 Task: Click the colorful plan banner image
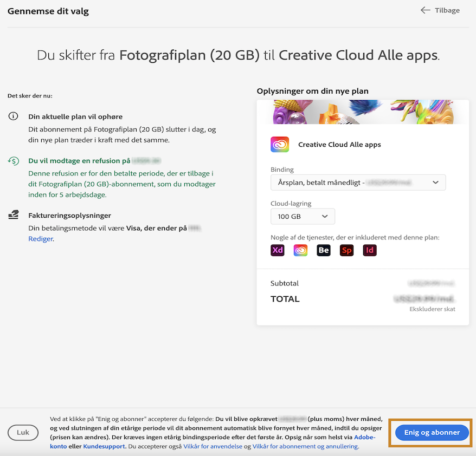click(362, 111)
